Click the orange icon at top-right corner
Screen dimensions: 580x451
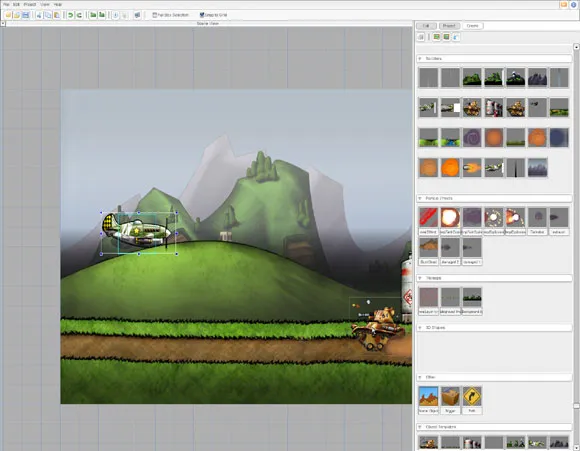pyautogui.click(x=564, y=4)
